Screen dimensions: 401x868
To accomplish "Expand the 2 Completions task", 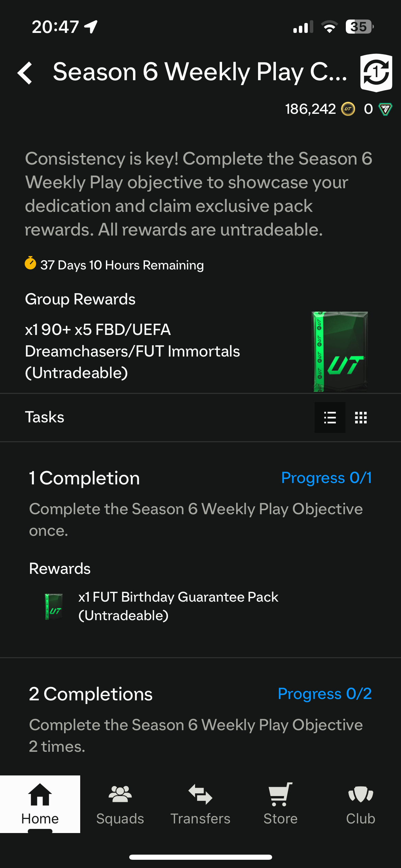I will [x=90, y=694].
